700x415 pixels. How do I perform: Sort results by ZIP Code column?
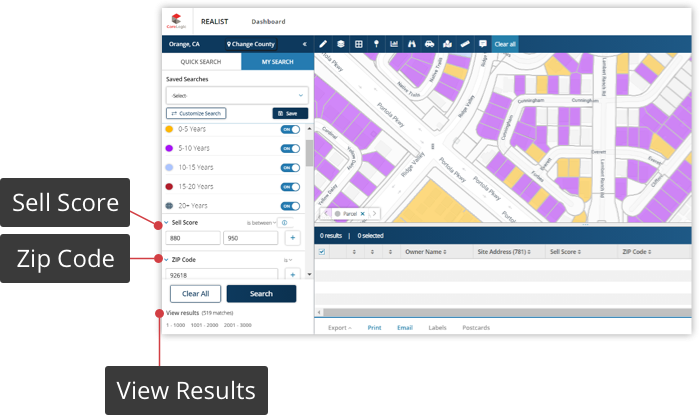click(637, 252)
